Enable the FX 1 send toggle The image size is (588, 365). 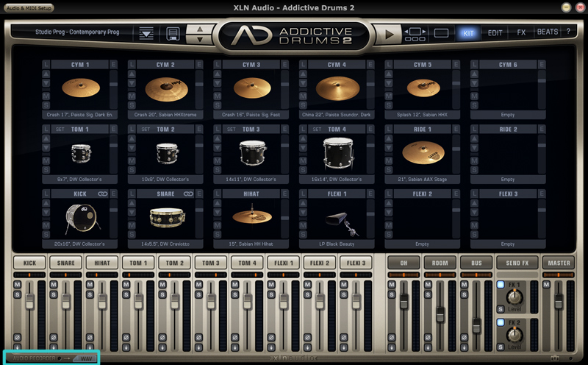[x=501, y=284]
